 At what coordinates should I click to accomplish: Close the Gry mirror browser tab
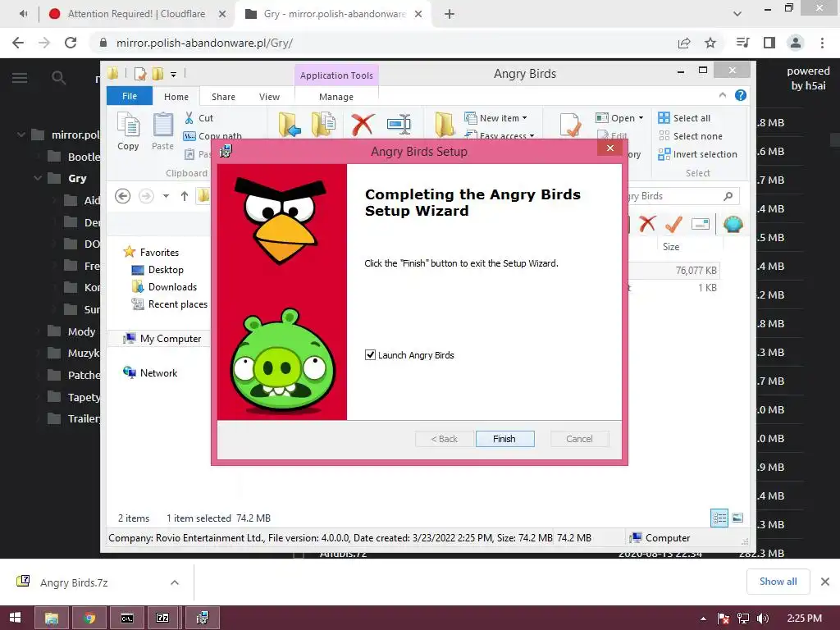click(418, 14)
